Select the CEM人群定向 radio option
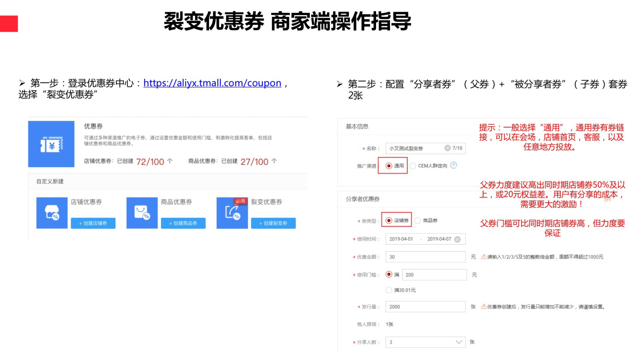This screenshot has height=362, width=644. click(x=413, y=166)
